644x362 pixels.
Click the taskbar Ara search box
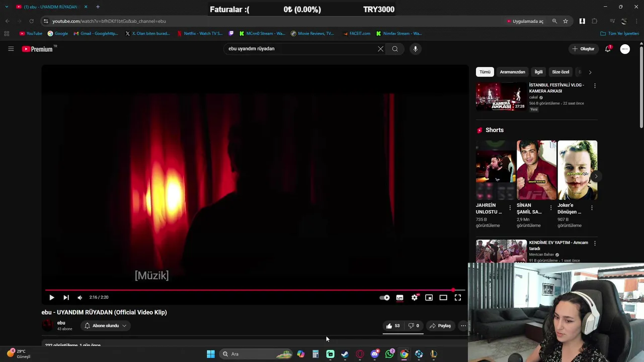(x=257, y=354)
